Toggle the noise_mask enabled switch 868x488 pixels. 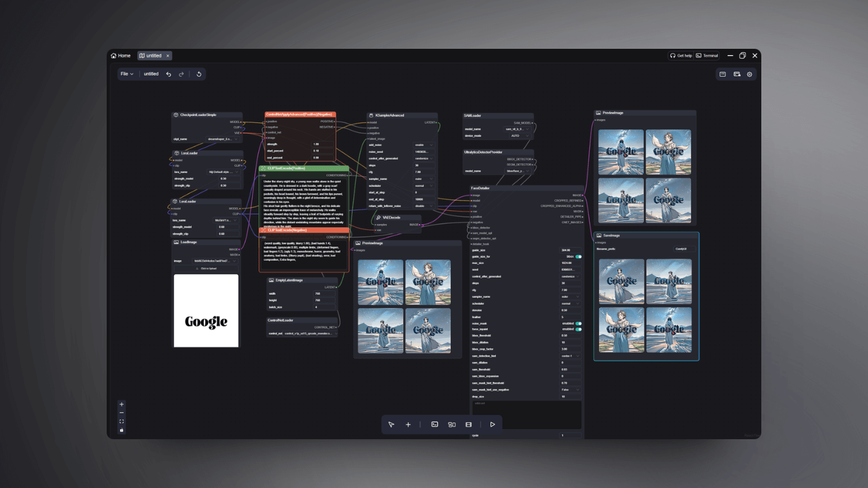tap(578, 324)
